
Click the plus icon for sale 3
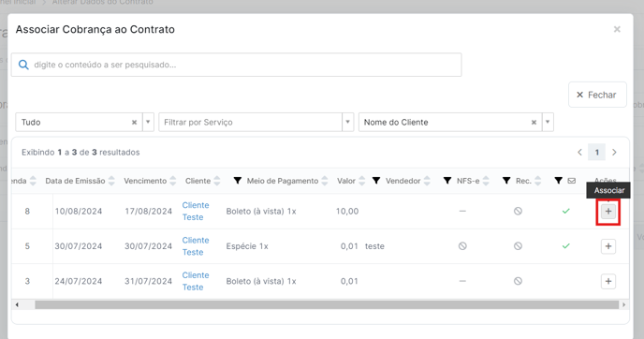[x=608, y=281]
